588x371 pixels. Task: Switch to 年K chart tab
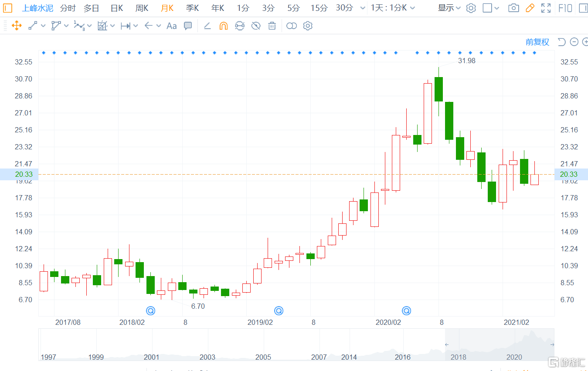tap(218, 8)
